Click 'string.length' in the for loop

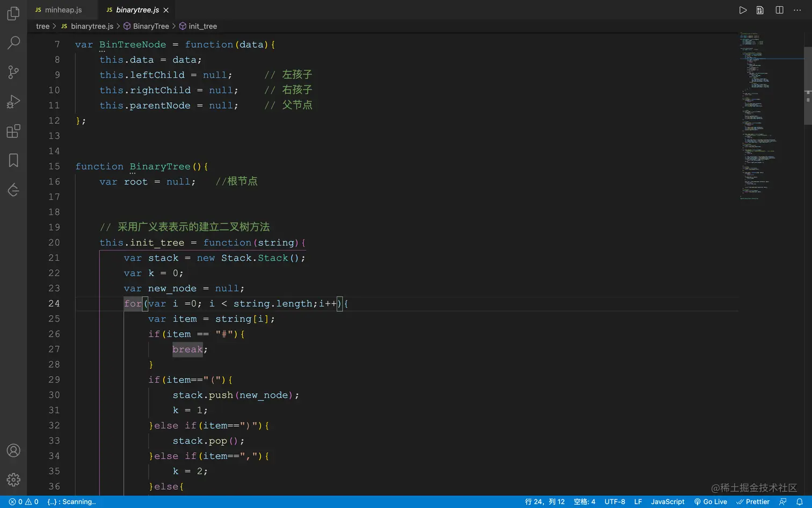pos(273,304)
